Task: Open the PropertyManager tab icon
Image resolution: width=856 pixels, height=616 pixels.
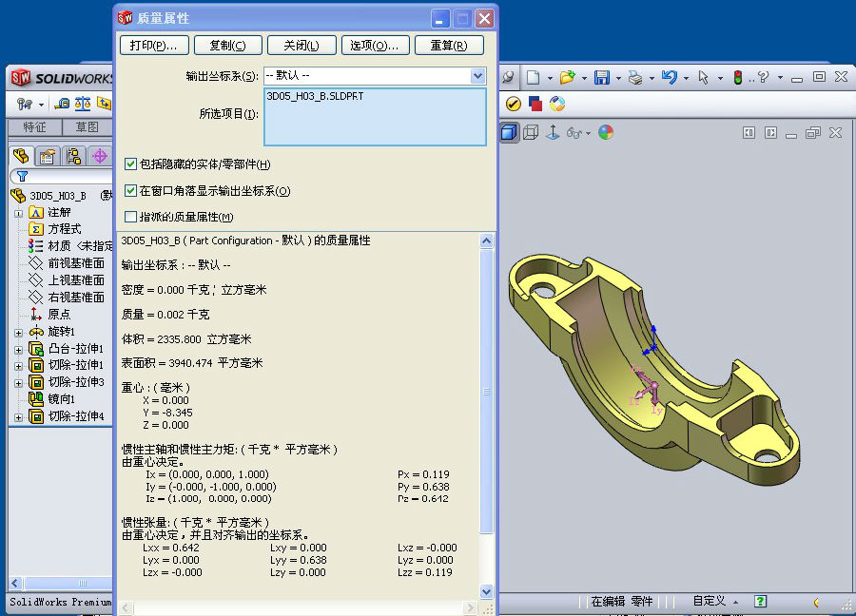Action: [48, 156]
